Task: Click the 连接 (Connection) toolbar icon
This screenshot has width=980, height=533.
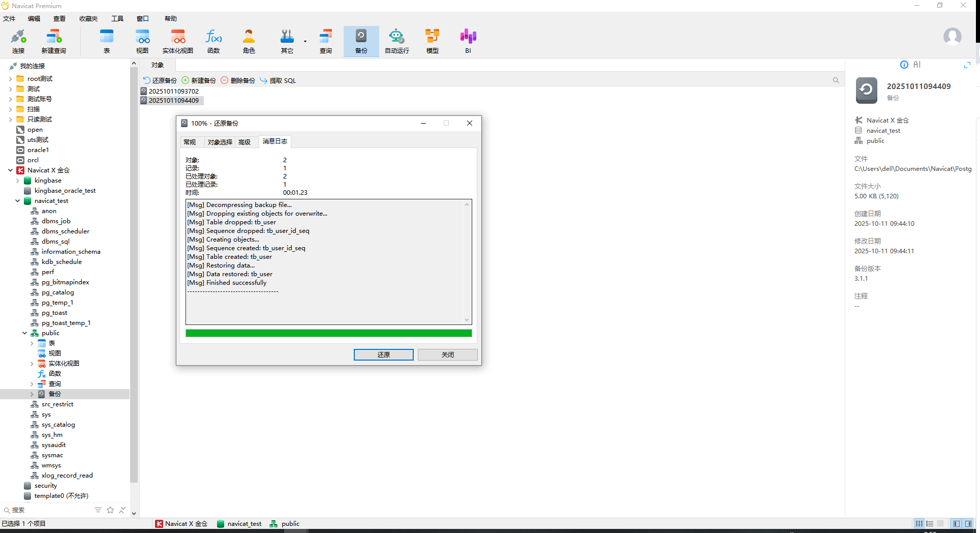Action: [x=18, y=41]
